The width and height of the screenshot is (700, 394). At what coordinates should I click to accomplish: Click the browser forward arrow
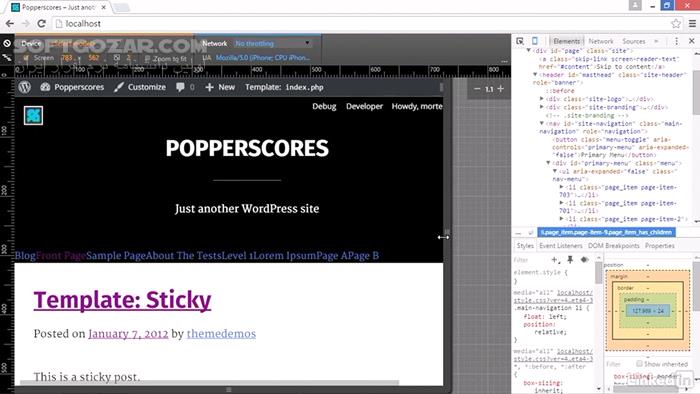(25, 24)
